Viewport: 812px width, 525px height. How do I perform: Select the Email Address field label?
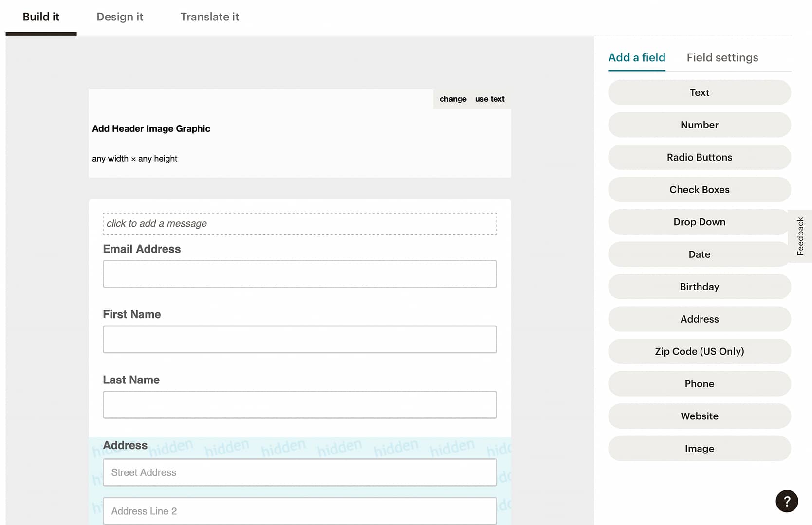pyautogui.click(x=142, y=249)
